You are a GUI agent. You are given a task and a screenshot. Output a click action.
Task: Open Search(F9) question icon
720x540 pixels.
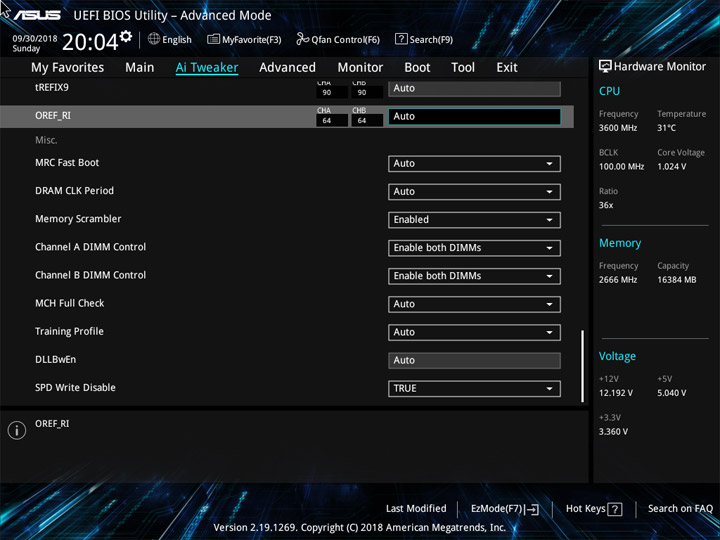pos(401,39)
